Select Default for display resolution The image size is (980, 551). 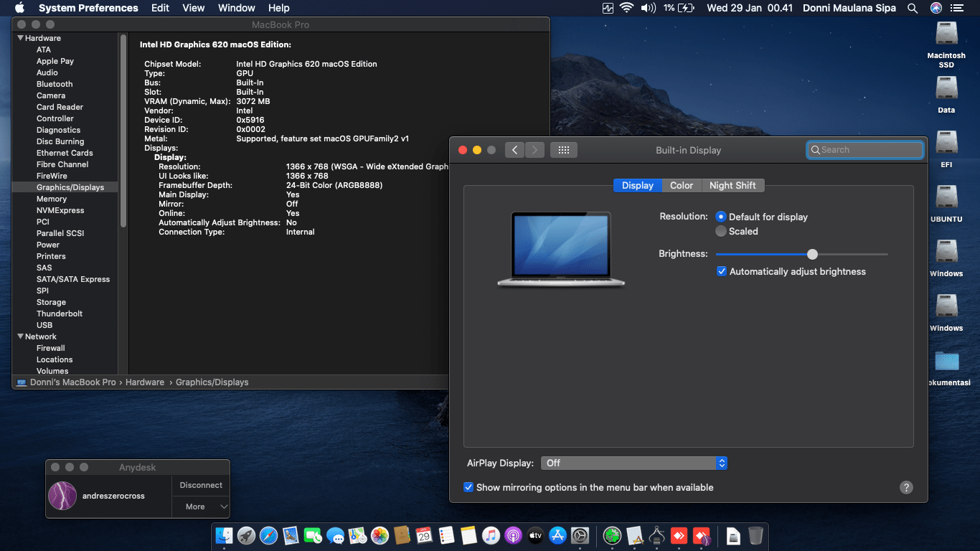click(721, 217)
